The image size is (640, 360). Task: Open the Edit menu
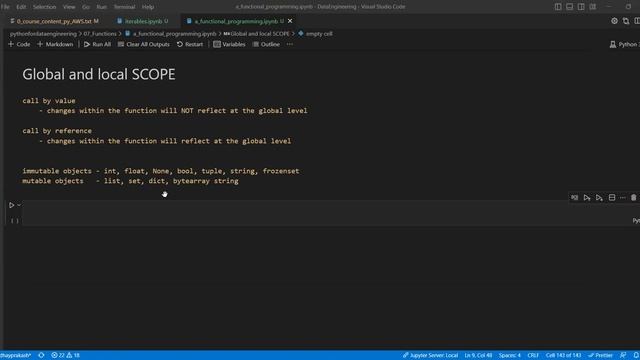click(21, 7)
